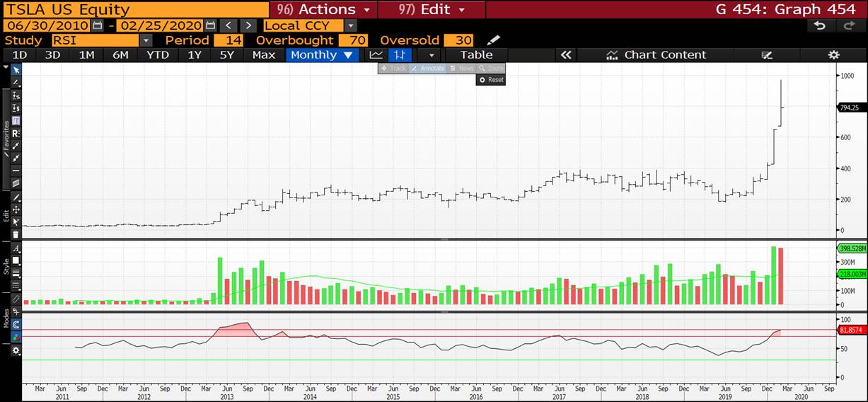The image size is (868, 402).
Task: Select the R tool in Favorites
Action: (16, 133)
